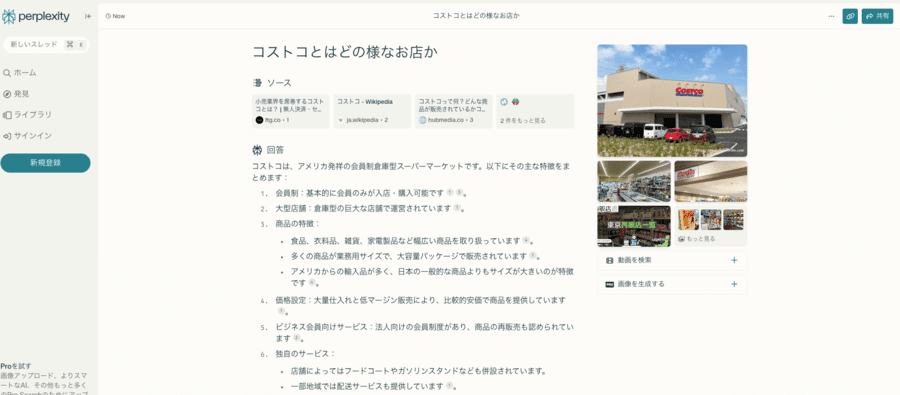The height and width of the screenshot is (395, 900).
Task: Expand 2件をもっと見る sources
Action: coord(535,111)
